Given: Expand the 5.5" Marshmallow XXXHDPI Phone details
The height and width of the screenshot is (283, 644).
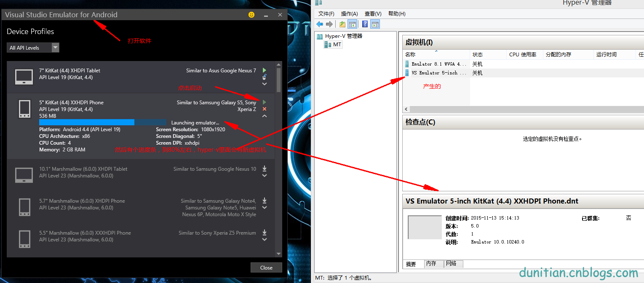Looking at the screenshot, I should 265,240.
